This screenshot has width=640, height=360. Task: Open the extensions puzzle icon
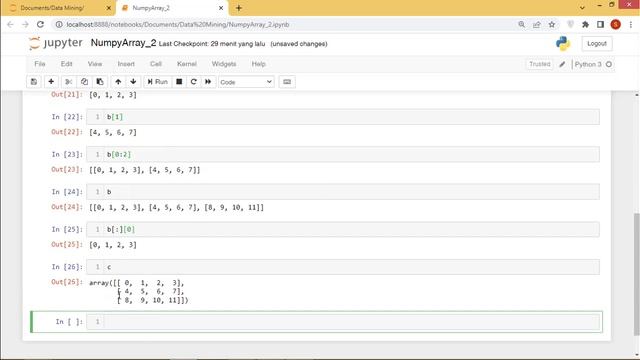point(585,24)
